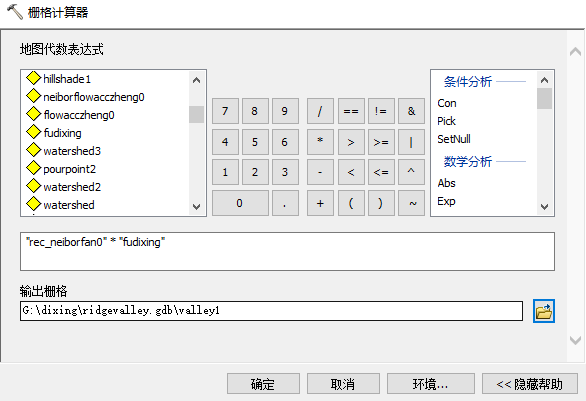Open the output raster browse folder icon
This screenshot has width=586, height=401.
543,311
